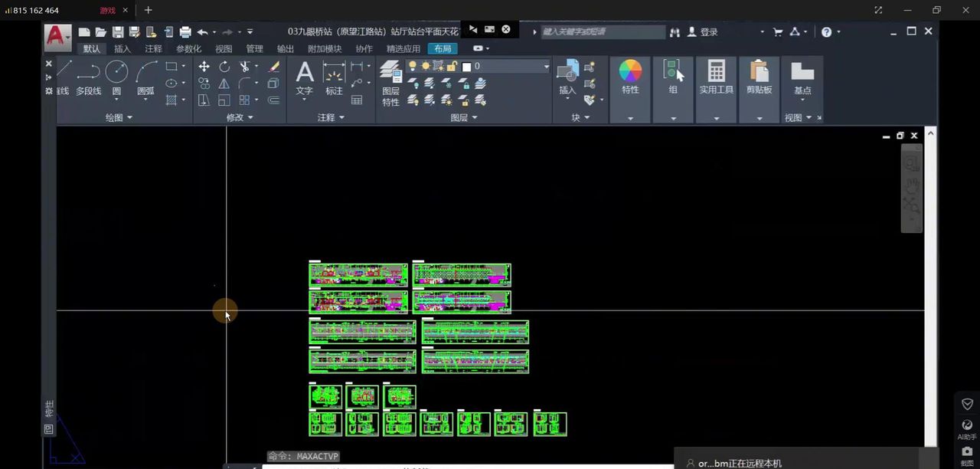Screen dimensions: 980x469
Task: Switch to the Insert (插入) ribbon tab
Action: pyautogui.click(x=122, y=49)
